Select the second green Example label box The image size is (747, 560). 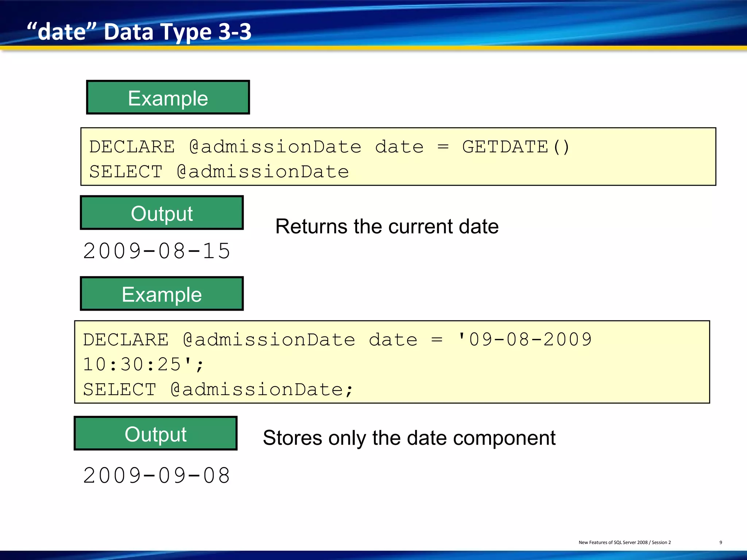pos(162,294)
